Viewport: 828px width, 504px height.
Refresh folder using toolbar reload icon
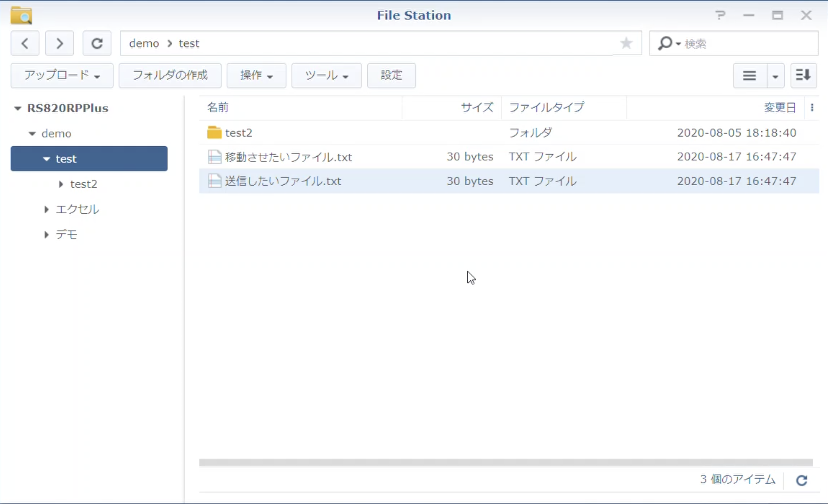pyautogui.click(x=97, y=43)
